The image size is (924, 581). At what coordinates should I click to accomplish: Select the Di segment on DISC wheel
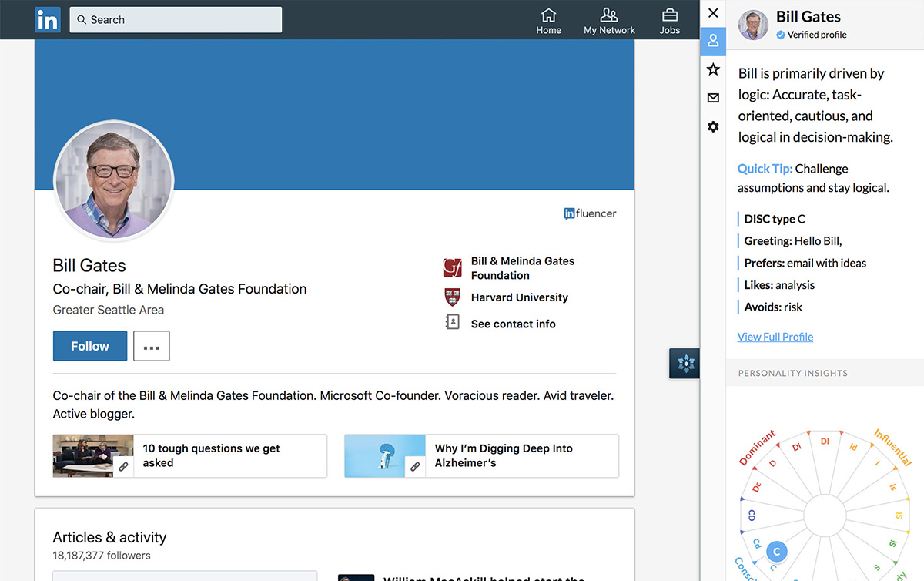click(x=797, y=446)
